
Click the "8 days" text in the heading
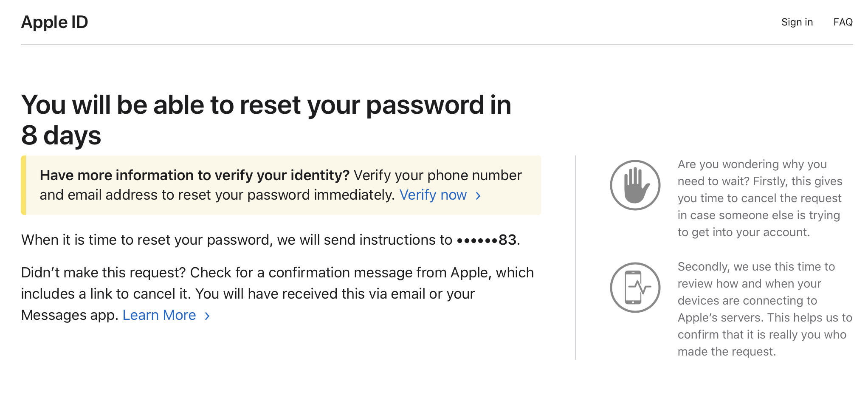tap(61, 136)
